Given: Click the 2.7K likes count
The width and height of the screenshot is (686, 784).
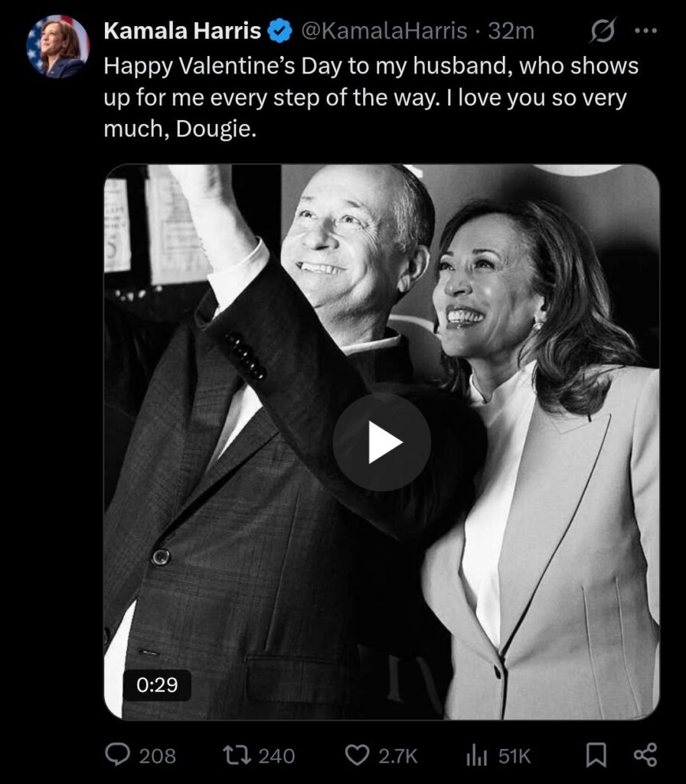Looking at the screenshot, I should pos(398,756).
